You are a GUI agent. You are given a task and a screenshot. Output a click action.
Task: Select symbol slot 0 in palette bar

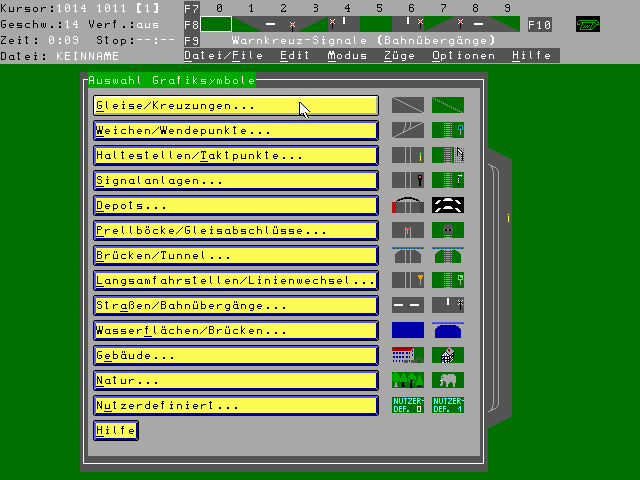[x=217, y=23]
